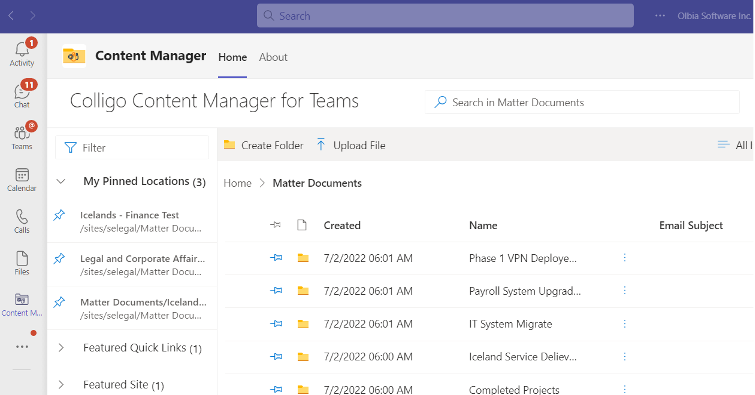Screen dimensions: 755x395
Task: Open the title bar more options ellipsis
Action: point(660,16)
